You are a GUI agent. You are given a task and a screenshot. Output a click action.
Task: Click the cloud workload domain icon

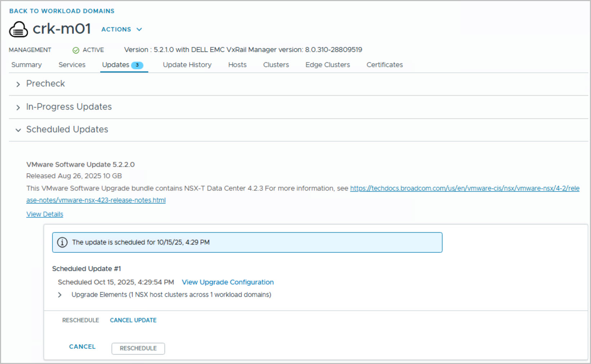point(18,29)
